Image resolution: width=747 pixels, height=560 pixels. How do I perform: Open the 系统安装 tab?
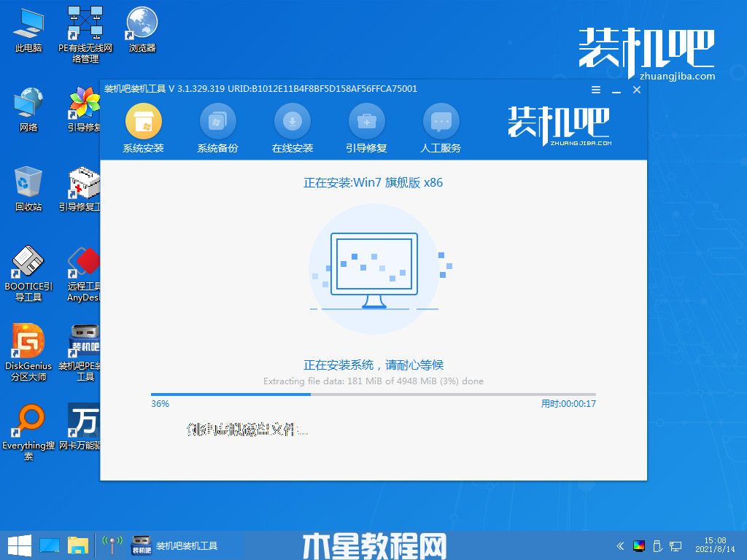(x=144, y=129)
